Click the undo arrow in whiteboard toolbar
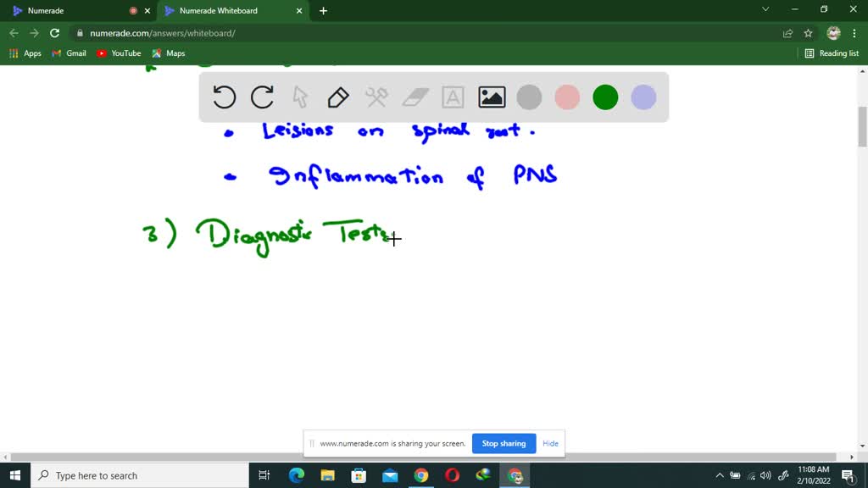 224,97
